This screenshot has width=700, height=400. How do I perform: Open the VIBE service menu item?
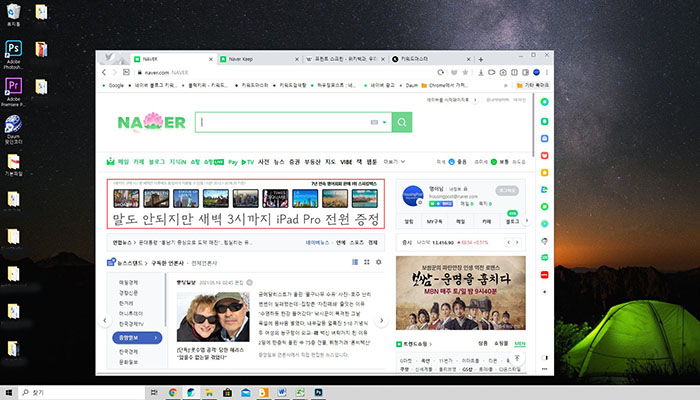[346, 162]
